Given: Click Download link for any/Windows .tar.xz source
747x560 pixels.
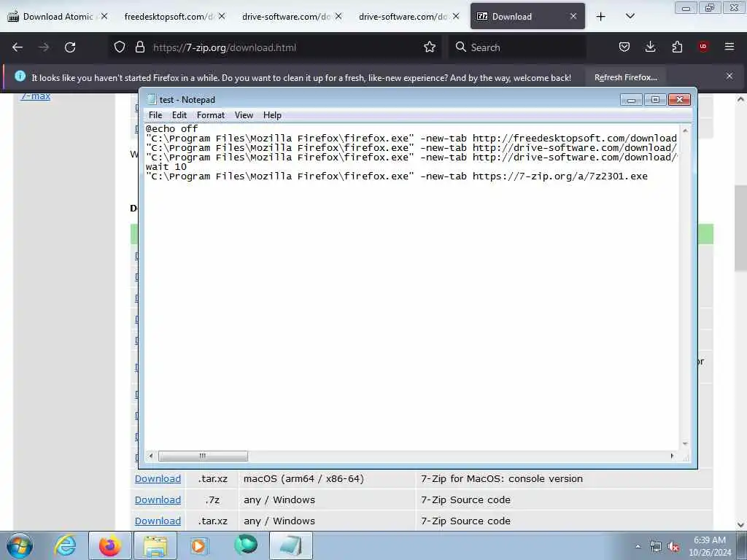Looking at the screenshot, I should (x=158, y=521).
